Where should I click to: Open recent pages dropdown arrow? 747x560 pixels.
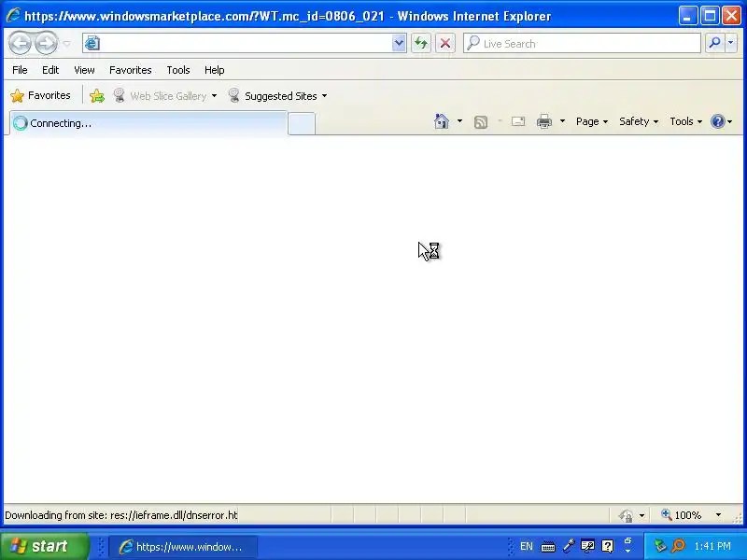pos(66,43)
